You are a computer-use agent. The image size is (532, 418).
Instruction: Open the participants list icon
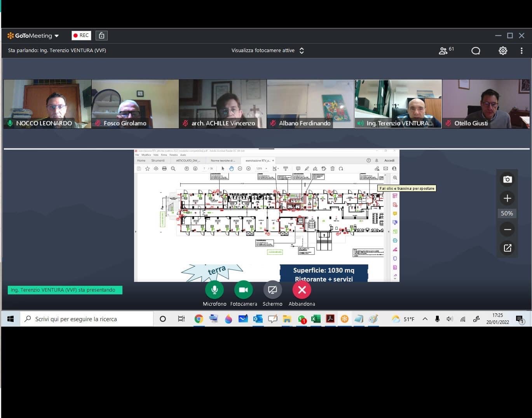coord(443,51)
